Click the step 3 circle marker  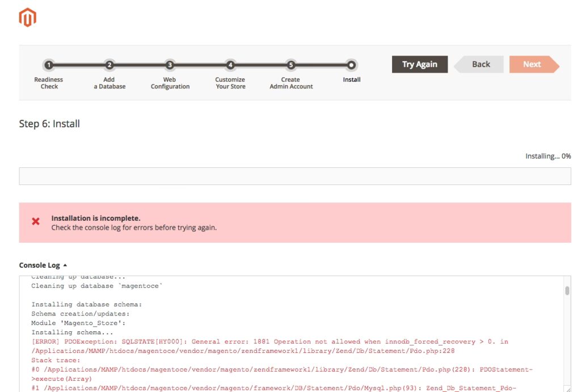coord(170,65)
